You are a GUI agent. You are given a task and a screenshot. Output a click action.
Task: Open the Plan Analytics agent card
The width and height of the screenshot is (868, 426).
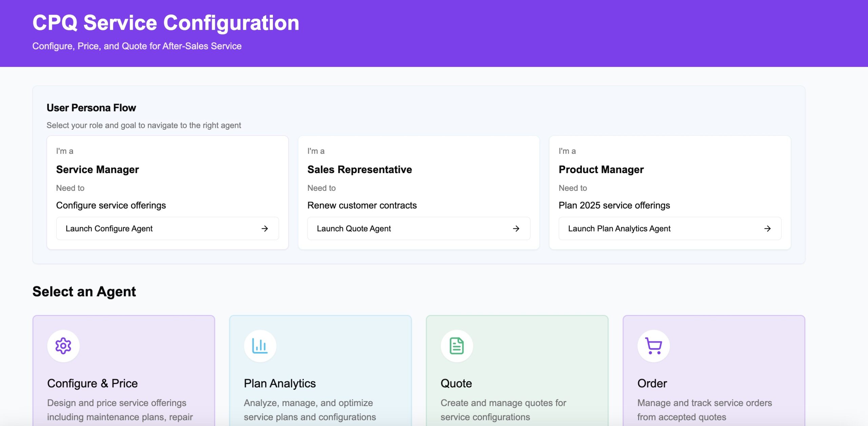point(320,371)
